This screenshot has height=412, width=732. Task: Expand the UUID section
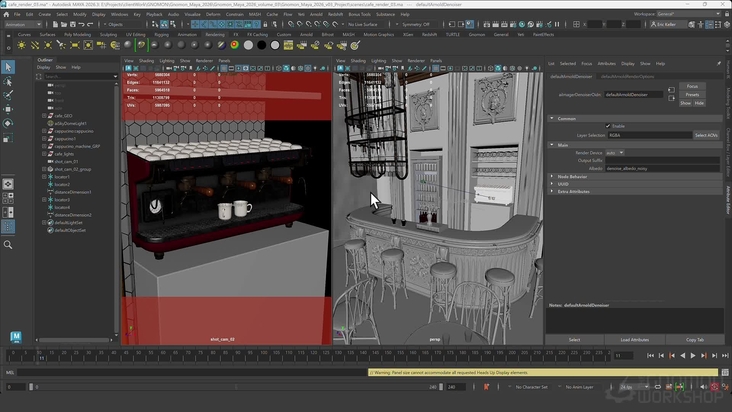552,184
